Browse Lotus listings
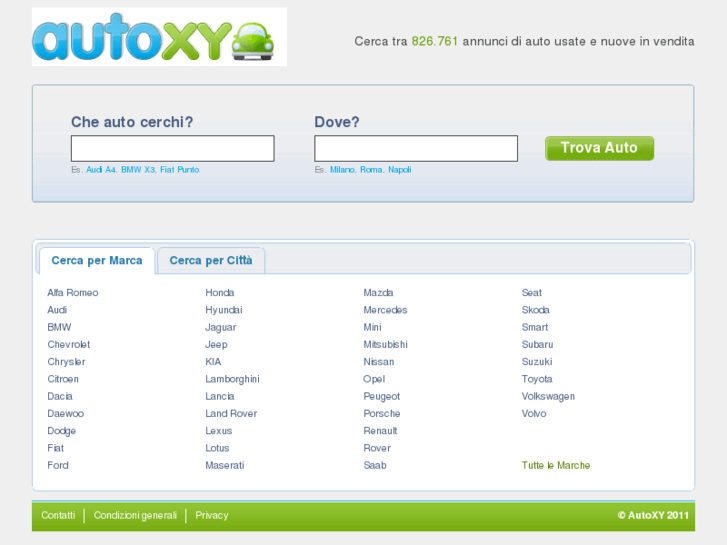This screenshot has height=545, width=727. (x=217, y=448)
